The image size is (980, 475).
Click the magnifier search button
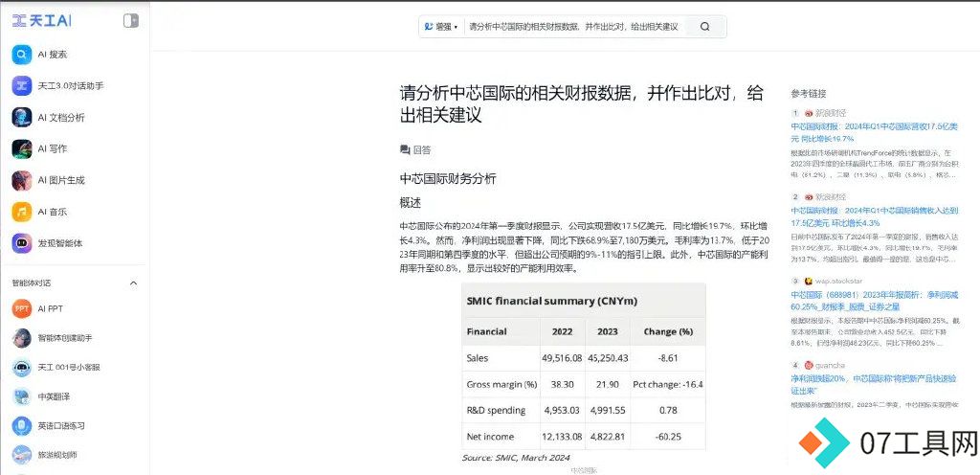point(705,27)
